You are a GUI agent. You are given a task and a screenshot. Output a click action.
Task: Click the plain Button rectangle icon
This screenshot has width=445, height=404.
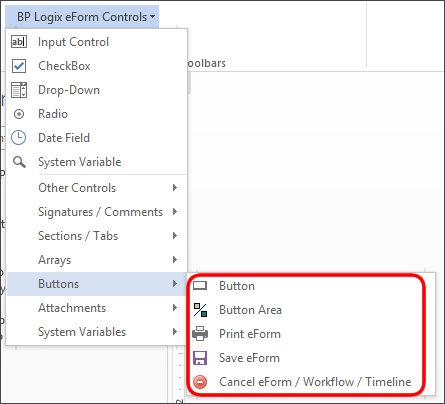200,286
